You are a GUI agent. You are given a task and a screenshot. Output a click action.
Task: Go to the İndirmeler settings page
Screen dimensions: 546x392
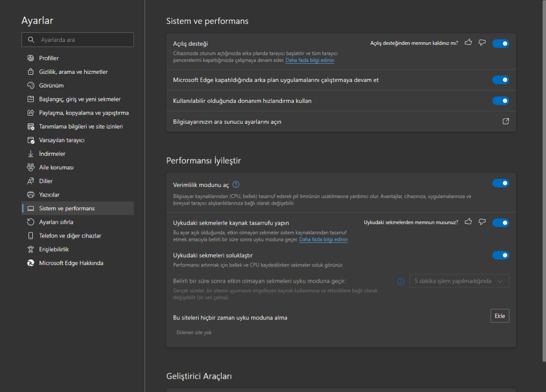click(52, 154)
